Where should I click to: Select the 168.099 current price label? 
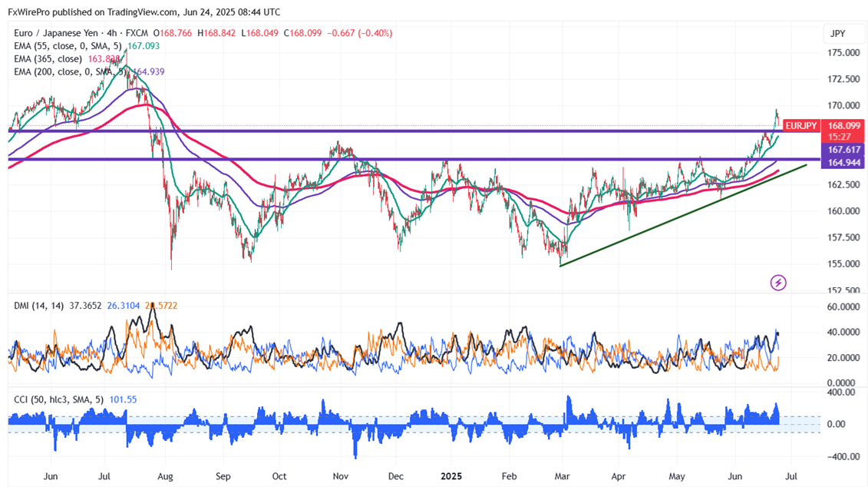coord(843,126)
